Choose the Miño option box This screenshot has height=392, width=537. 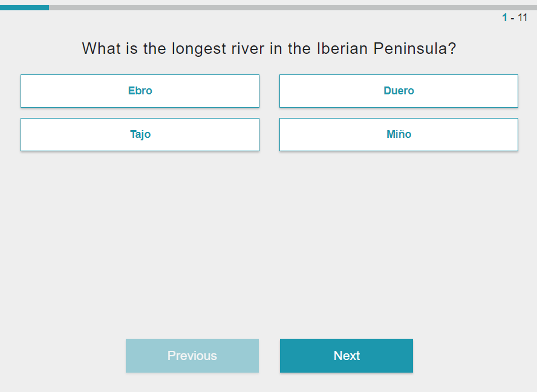tap(399, 134)
